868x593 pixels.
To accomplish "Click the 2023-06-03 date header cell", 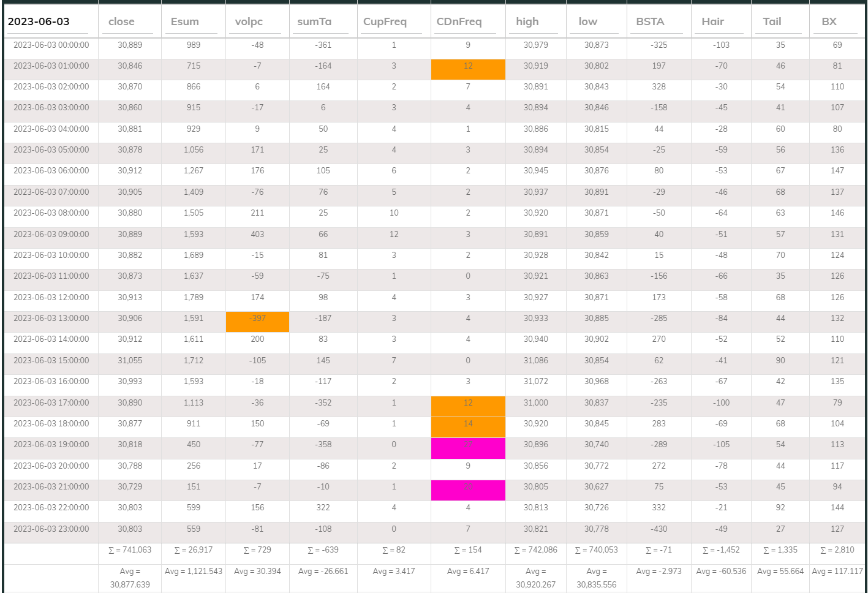I will pyautogui.click(x=38, y=21).
